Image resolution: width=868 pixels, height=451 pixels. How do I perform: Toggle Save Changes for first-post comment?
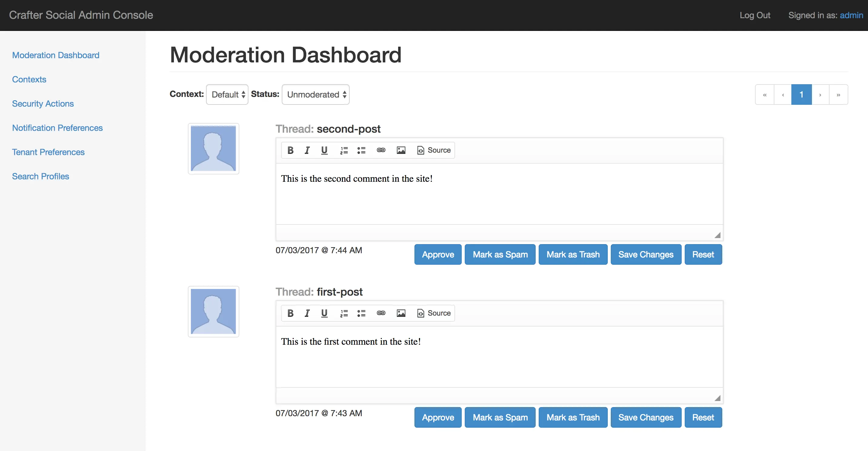[646, 417]
